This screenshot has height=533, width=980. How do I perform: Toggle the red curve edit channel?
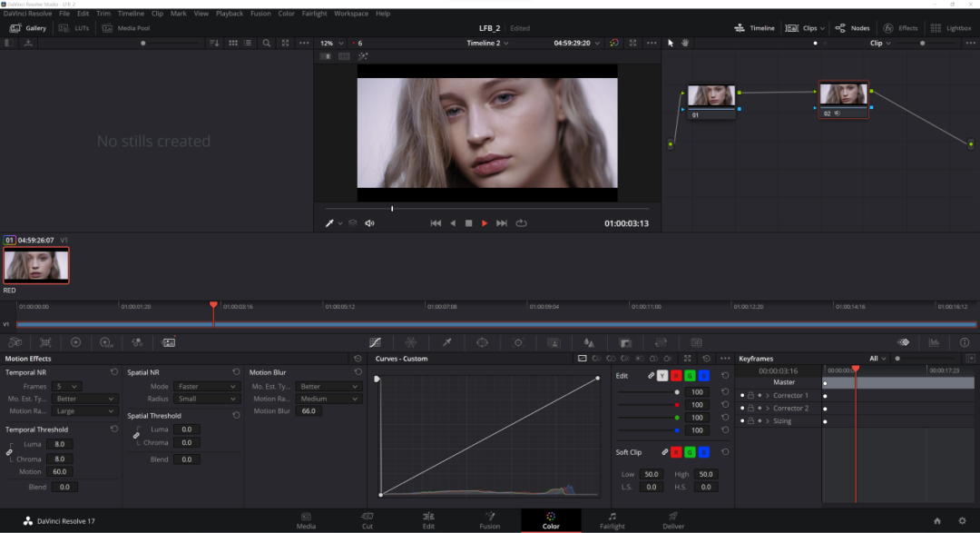tap(676, 376)
